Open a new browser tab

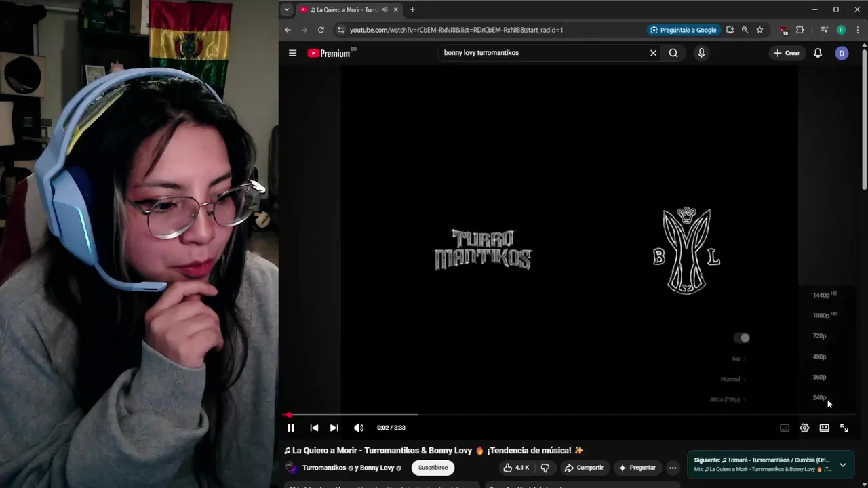pyautogui.click(x=412, y=9)
